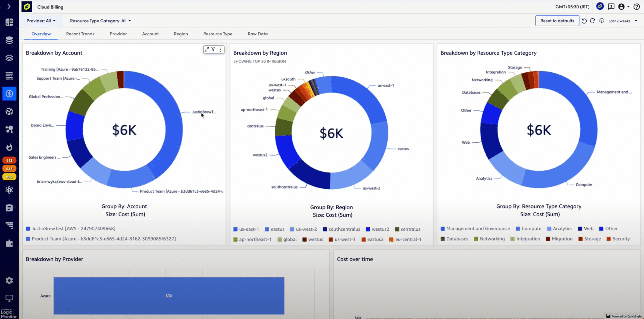The height and width of the screenshot is (319, 644).
Task: Click the Reset to defaults button
Action: (x=557, y=20)
